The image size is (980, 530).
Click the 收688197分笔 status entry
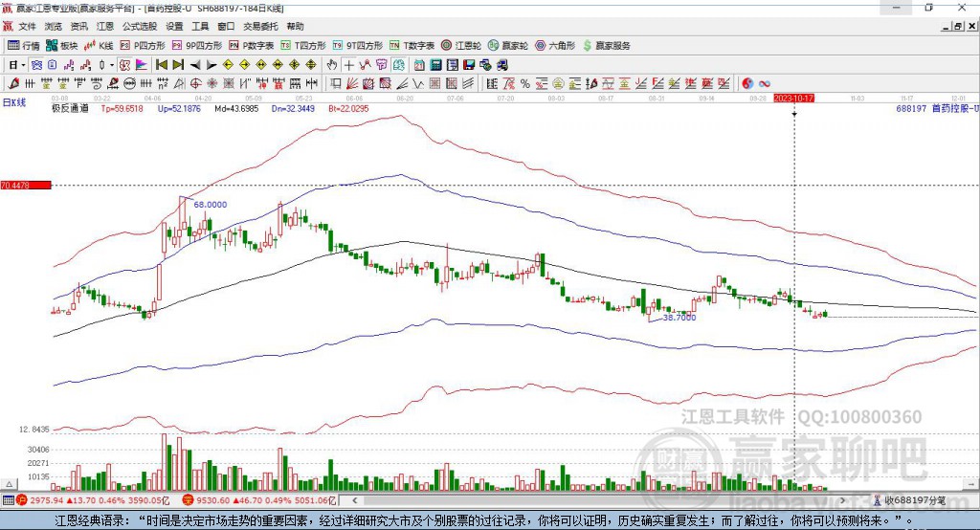(909, 500)
